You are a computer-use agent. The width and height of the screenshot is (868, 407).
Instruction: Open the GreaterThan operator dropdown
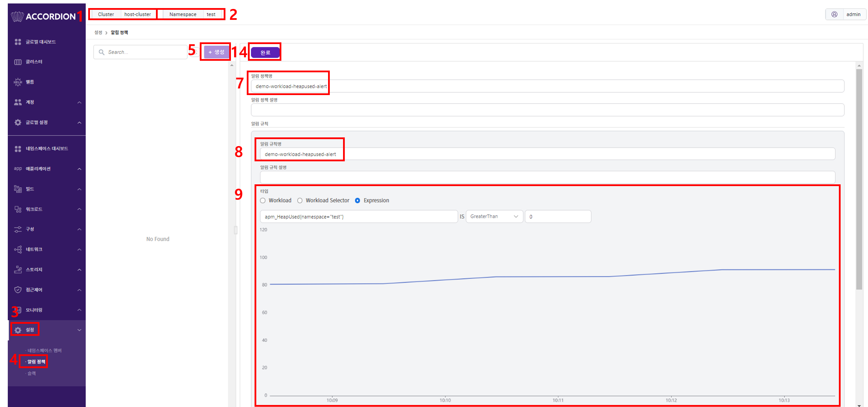pyautogui.click(x=494, y=216)
